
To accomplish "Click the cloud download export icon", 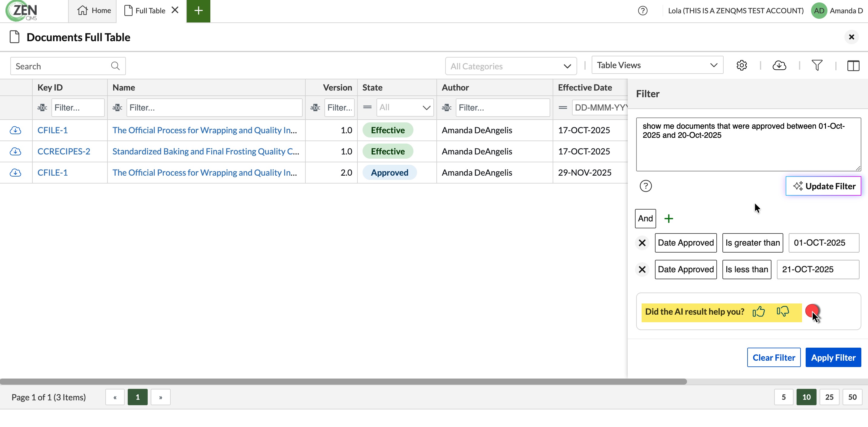I will pos(779,65).
